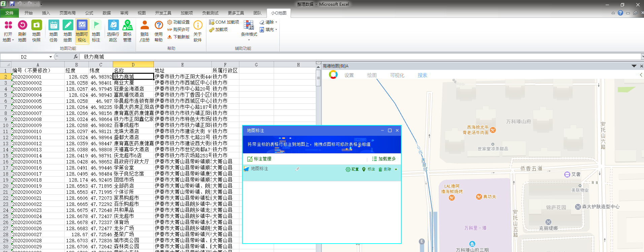644x252 pixels.
Task: Collapse the map pane's side chevron
Action: pos(641,75)
